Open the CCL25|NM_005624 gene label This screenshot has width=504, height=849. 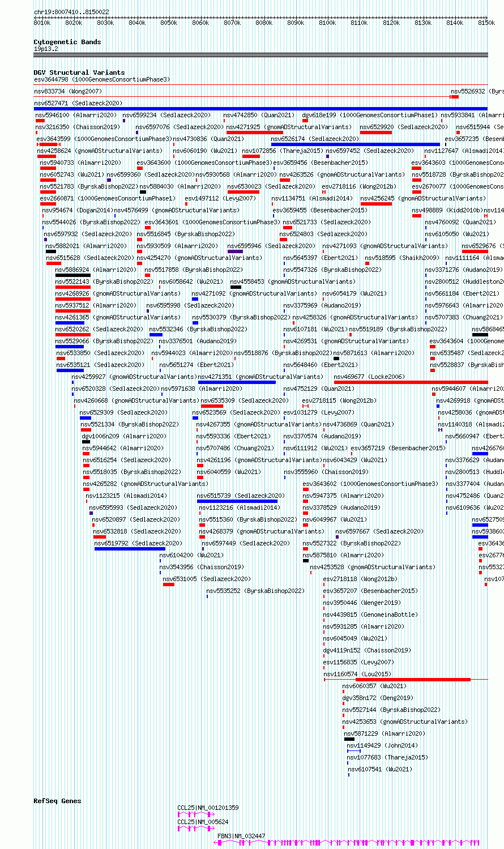[203, 822]
